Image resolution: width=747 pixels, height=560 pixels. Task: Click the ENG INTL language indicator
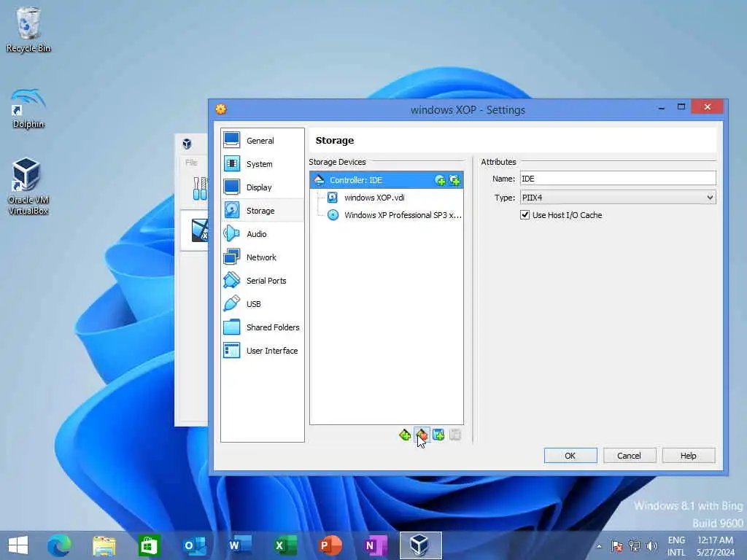click(x=676, y=546)
